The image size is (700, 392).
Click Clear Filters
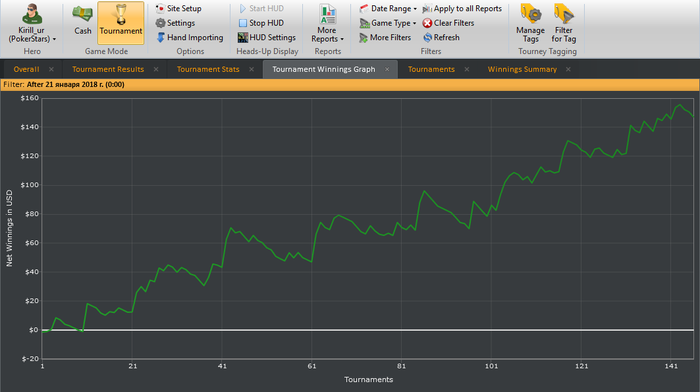[448, 23]
